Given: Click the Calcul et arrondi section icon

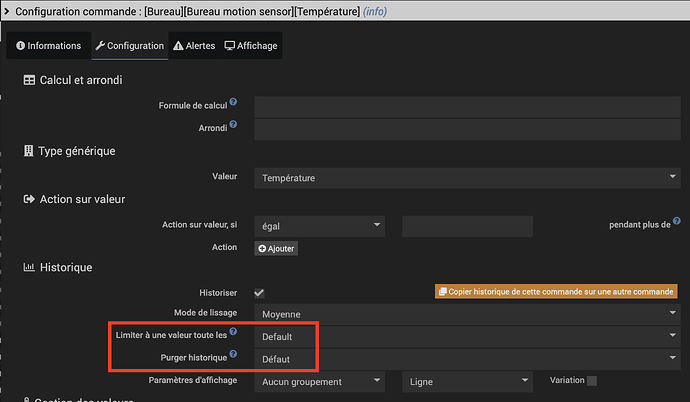Looking at the screenshot, I should pyautogui.click(x=29, y=80).
